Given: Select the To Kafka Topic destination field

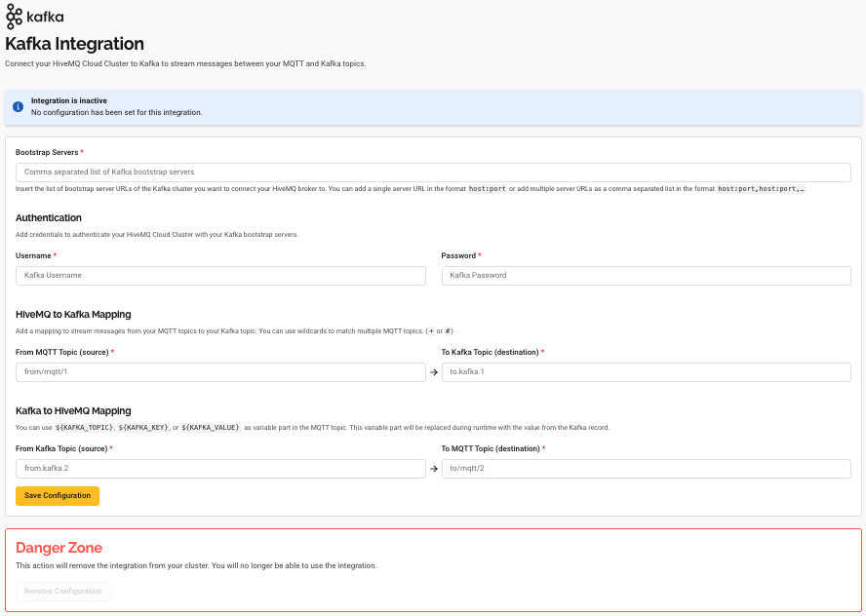Looking at the screenshot, I should tap(647, 372).
